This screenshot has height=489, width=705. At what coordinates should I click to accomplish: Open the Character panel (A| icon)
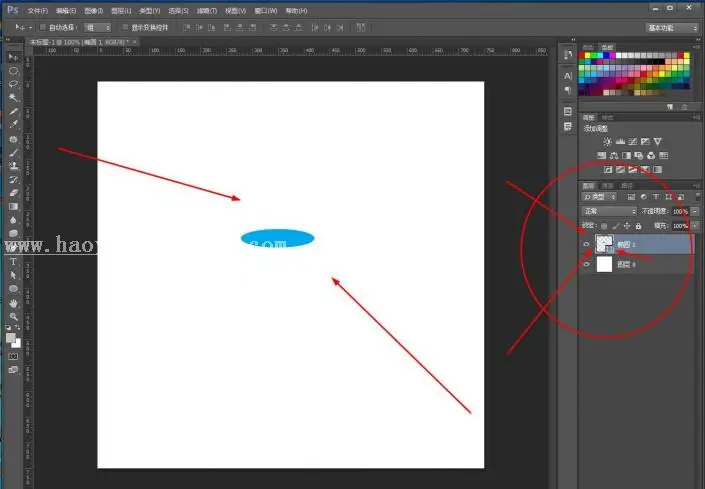[x=568, y=76]
